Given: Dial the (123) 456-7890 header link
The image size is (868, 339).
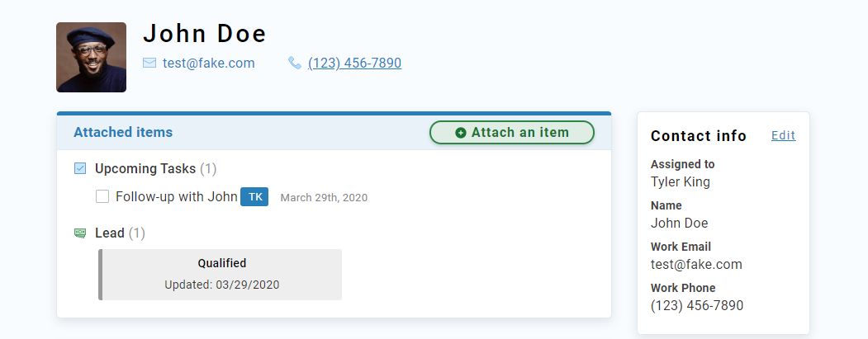Looking at the screenshot, I should click(354, 63).
